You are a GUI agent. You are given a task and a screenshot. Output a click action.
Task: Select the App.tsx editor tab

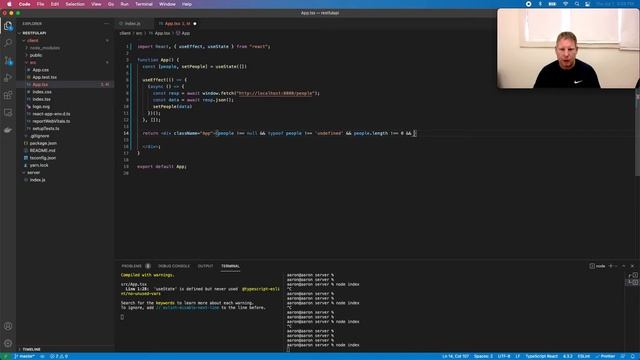pos(176,24)
